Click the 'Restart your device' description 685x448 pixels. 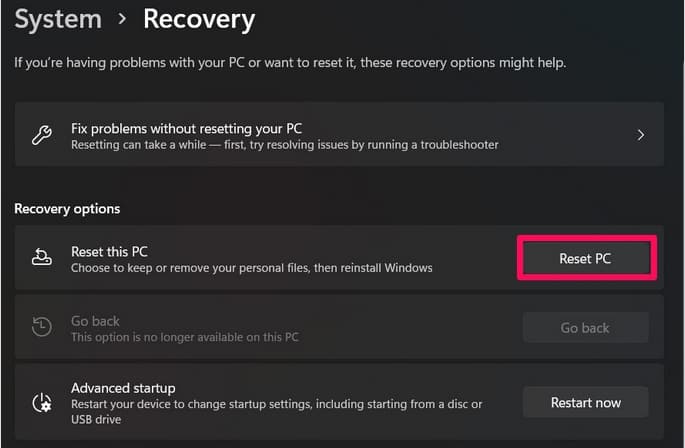[x=277, y=412]
